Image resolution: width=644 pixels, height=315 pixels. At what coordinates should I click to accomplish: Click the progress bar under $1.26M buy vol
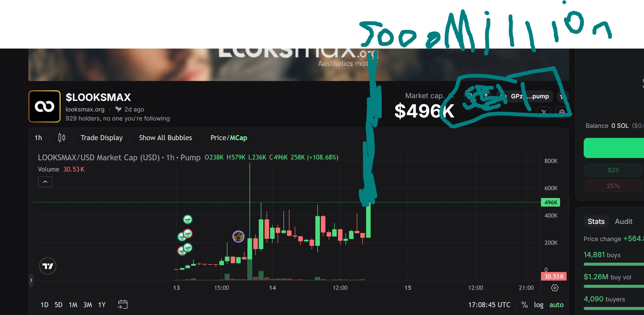click(614, 286)
